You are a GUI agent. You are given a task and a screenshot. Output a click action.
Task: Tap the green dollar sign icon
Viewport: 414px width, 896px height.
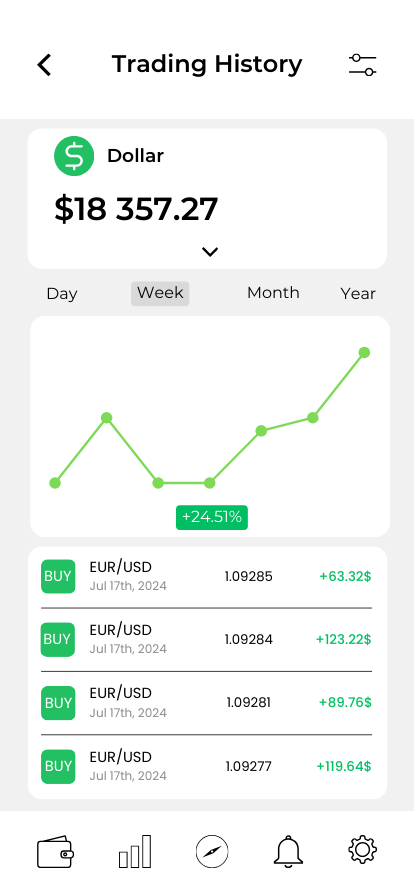74,155
